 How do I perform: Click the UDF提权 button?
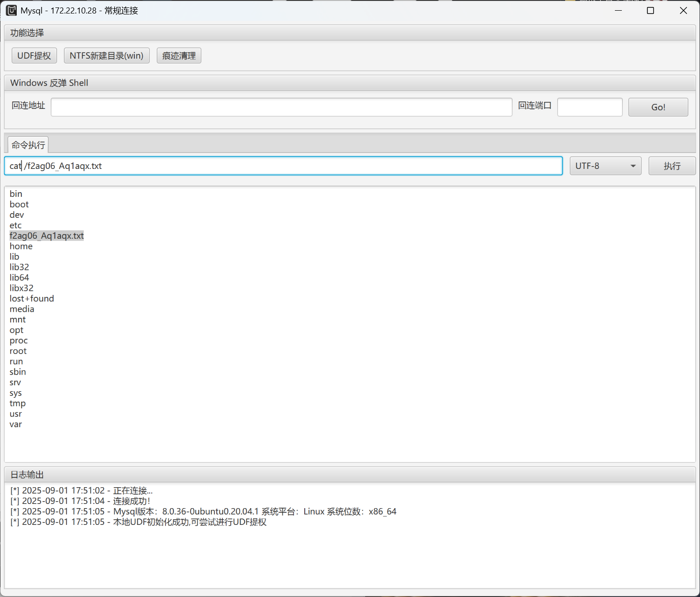click(x=34, y=56)
